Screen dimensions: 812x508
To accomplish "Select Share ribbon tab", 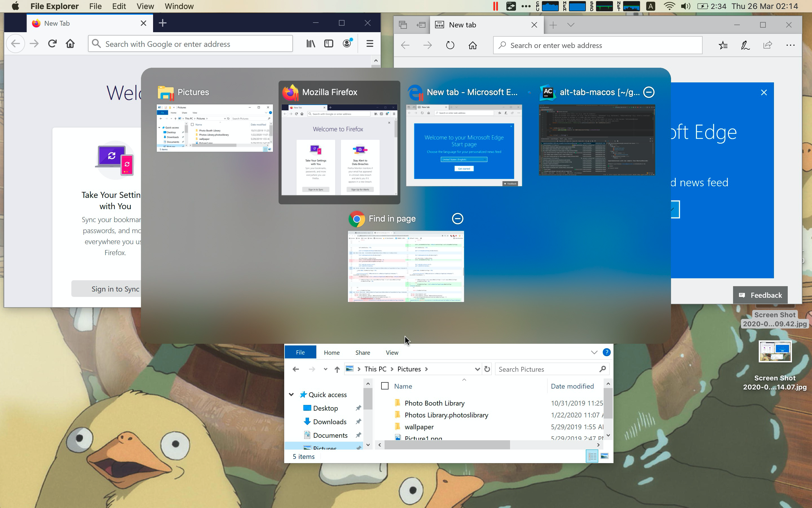I will tap(363, 352).
